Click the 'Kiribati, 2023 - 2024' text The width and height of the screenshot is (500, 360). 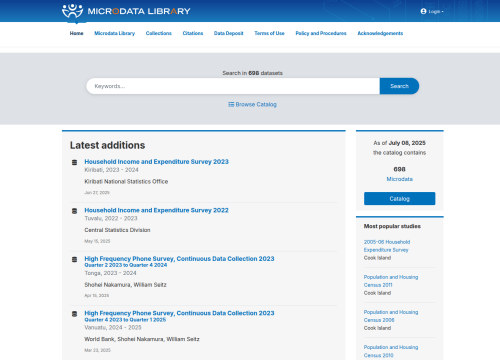point(111,170)
